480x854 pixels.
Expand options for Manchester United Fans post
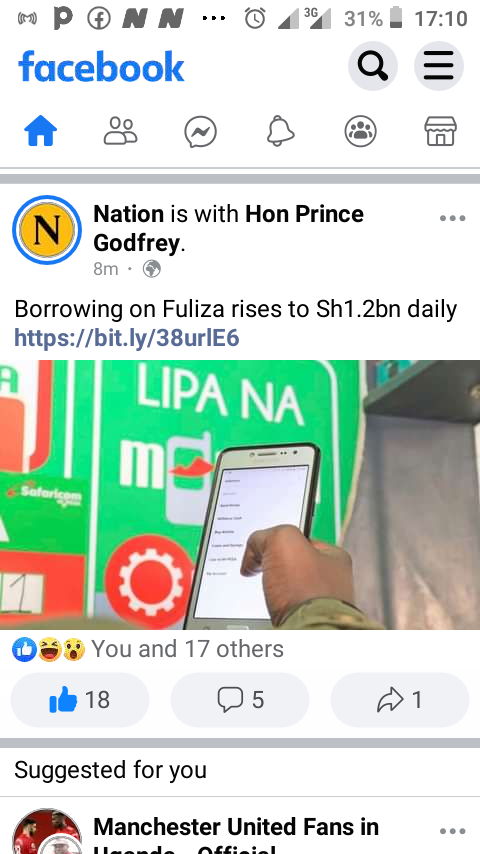(x=452, y=831)
